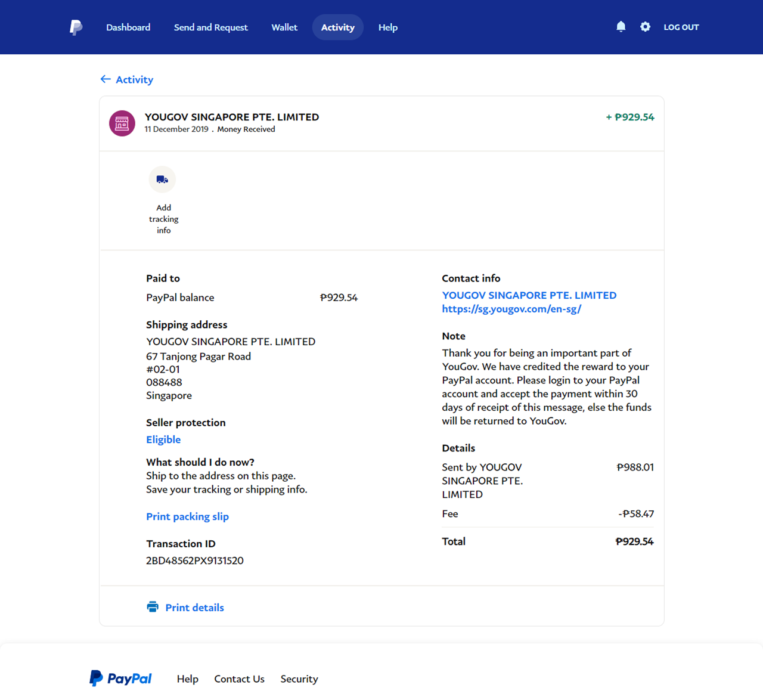Click the PayPal logo in the footer
This screenshot has width=763, height=700.
[x=120, y=679]
